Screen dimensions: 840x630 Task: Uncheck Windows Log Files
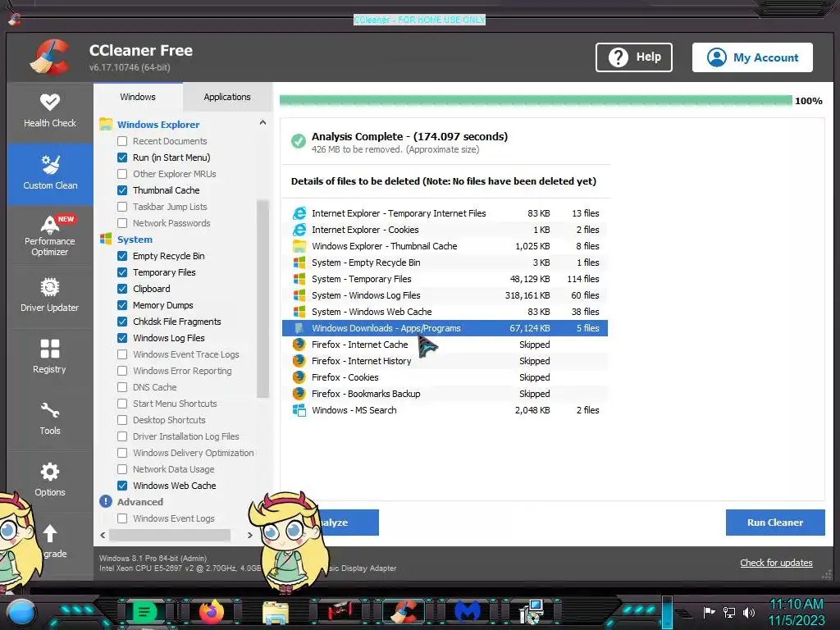[122, 338]
